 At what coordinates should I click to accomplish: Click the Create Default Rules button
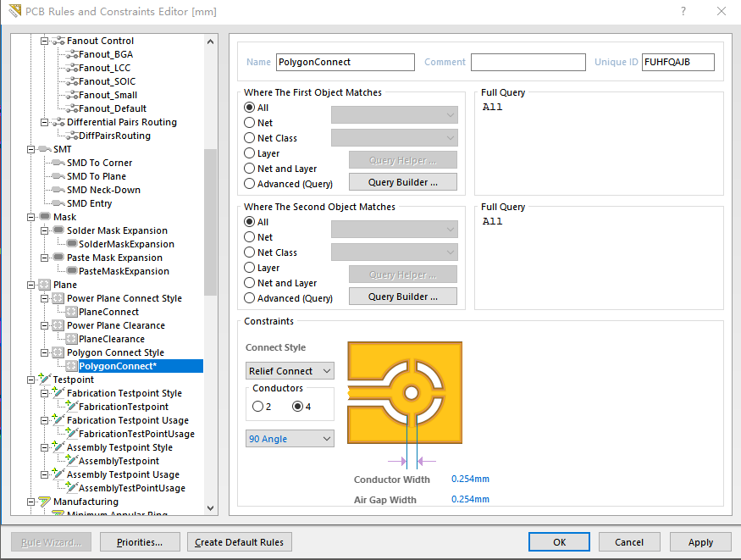240,542
